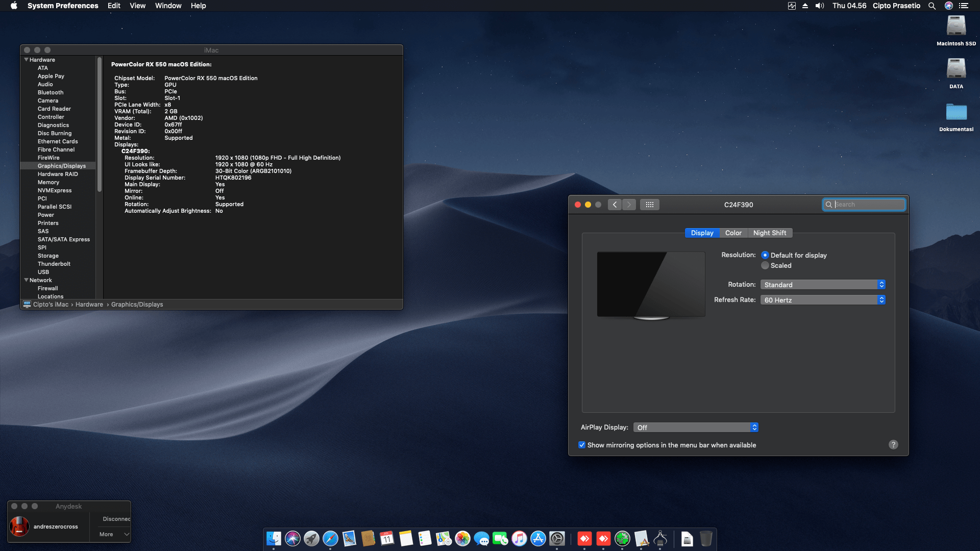Collapse the Hardware tree section

point(26,60)
